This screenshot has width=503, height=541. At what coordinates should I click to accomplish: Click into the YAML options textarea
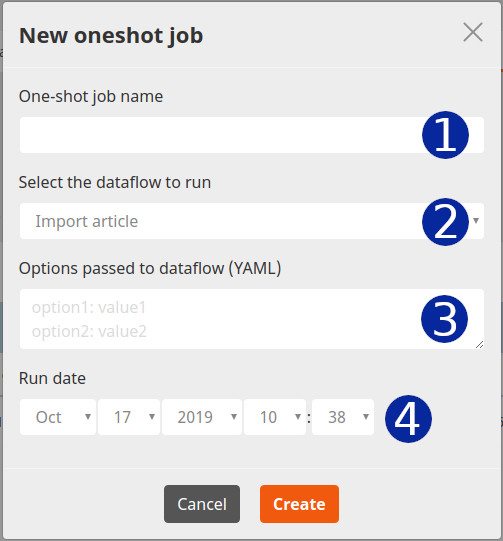[x=252, y=319]
